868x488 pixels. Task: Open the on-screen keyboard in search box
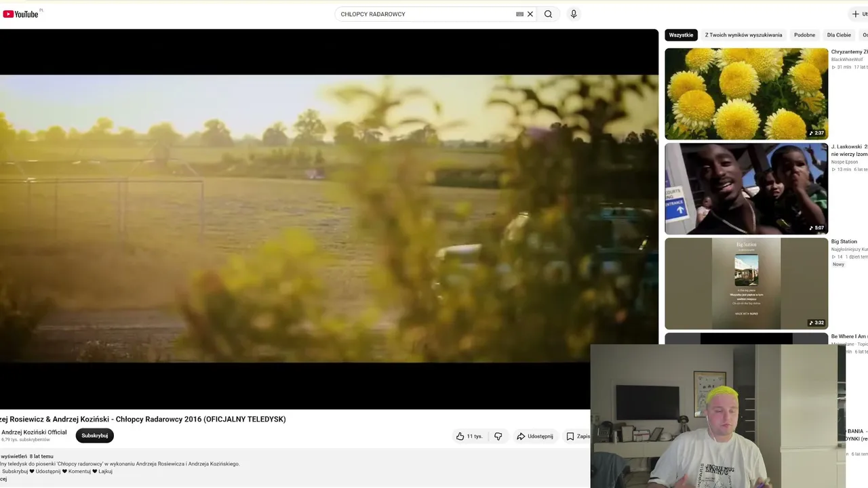pos(519,14)
